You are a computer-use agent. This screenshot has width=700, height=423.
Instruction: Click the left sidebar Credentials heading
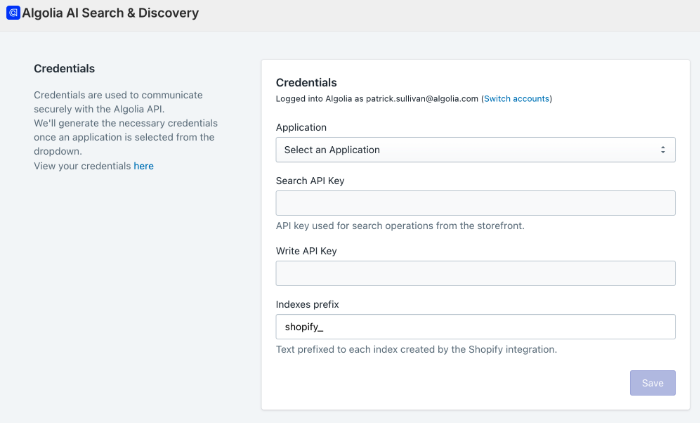coord(64,68)
